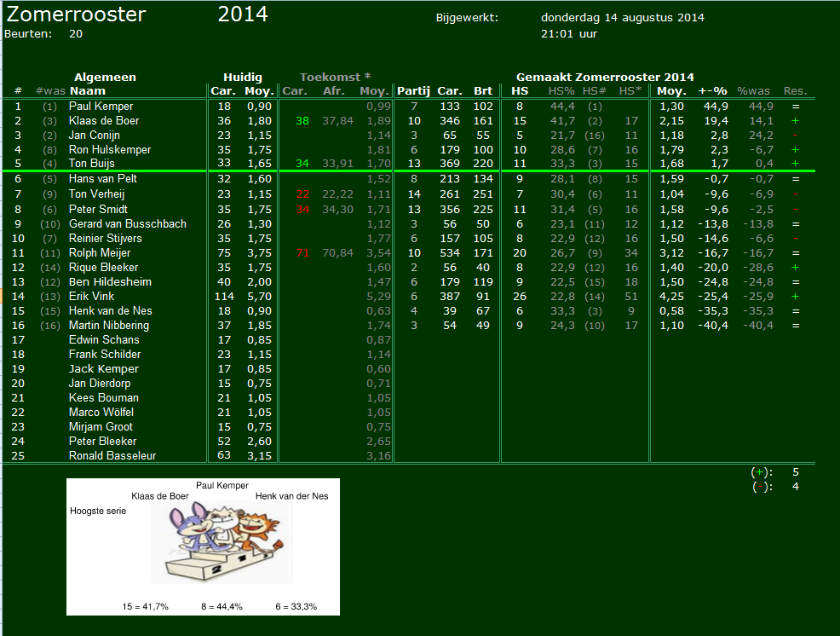This screenshot has height=636, width=840.
Task: Select the "Gemaakt Zomerrooster 2014" header
Action: pos(605,78)
